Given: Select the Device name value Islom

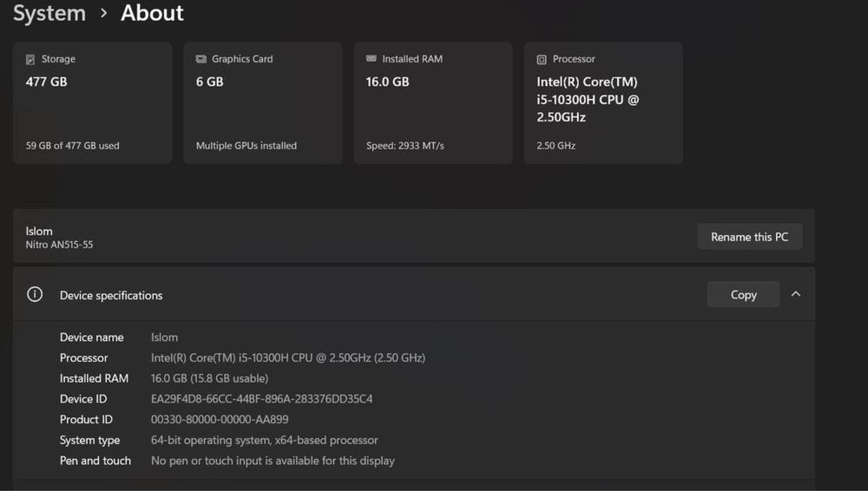Looking at the screenshot, I should point(164,337).
